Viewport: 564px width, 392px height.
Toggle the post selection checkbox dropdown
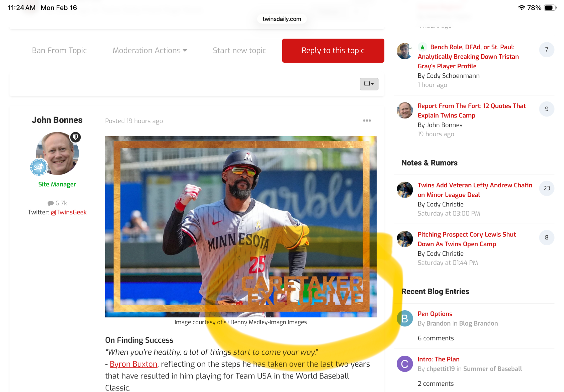point(369,84)
